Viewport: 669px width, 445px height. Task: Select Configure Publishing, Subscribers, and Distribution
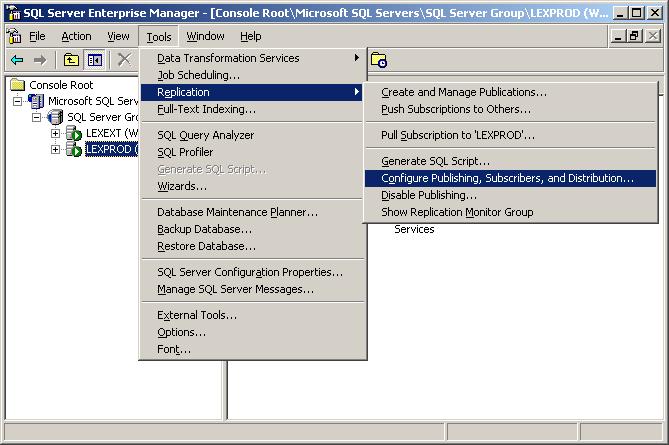click(x=510, y=178)
